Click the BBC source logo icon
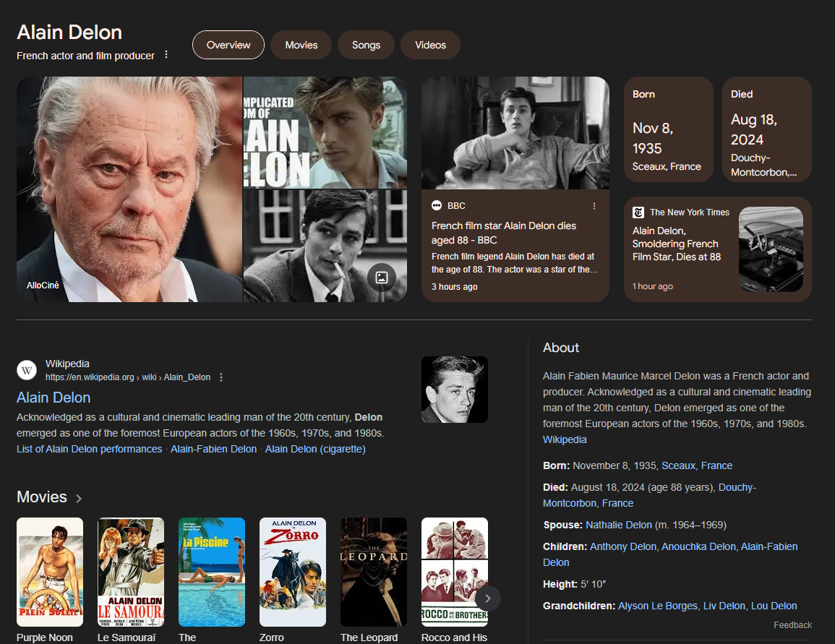Image resolution: width=835 pixels, height=644 pixels. pos(437,206)
